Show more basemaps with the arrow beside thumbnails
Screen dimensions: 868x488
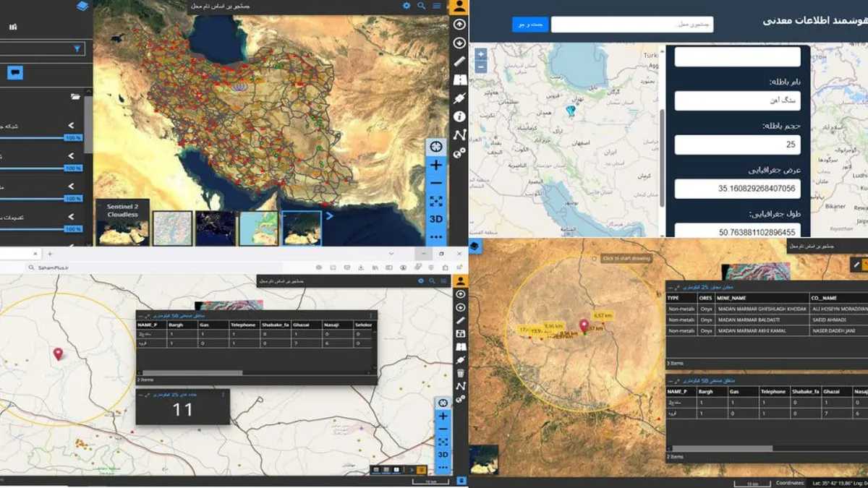[330, 215]
